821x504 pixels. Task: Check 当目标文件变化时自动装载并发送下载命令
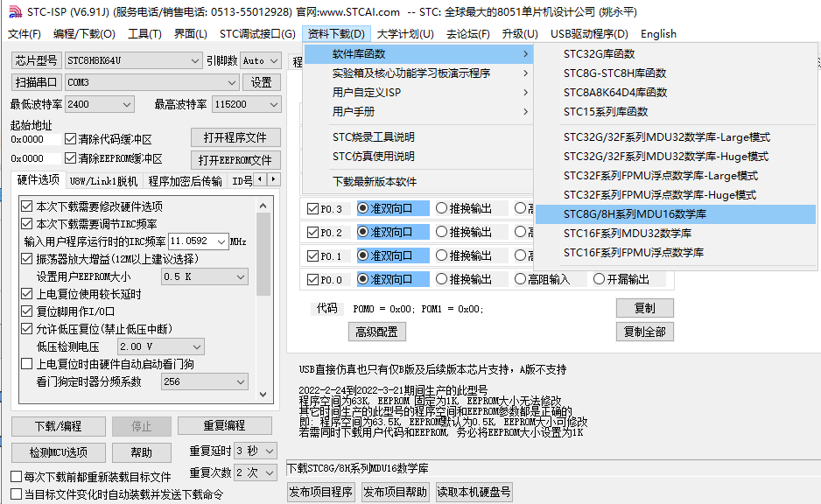17,494
